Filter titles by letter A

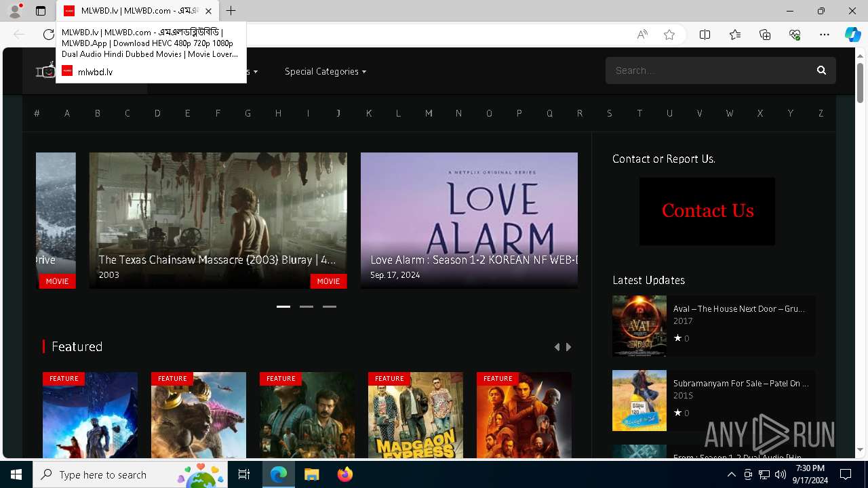(67, 113)
